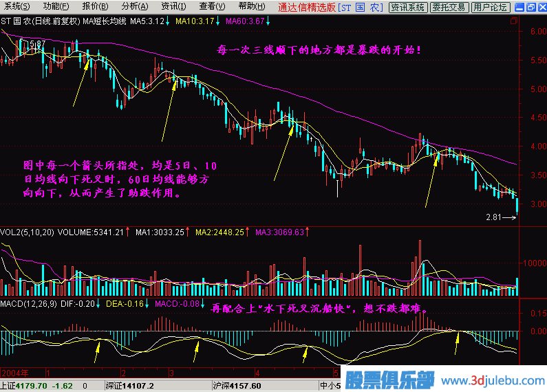This screenshot has width=547, height=392.
Task: Click the 资讯系统 button
Action: (408, 8)
